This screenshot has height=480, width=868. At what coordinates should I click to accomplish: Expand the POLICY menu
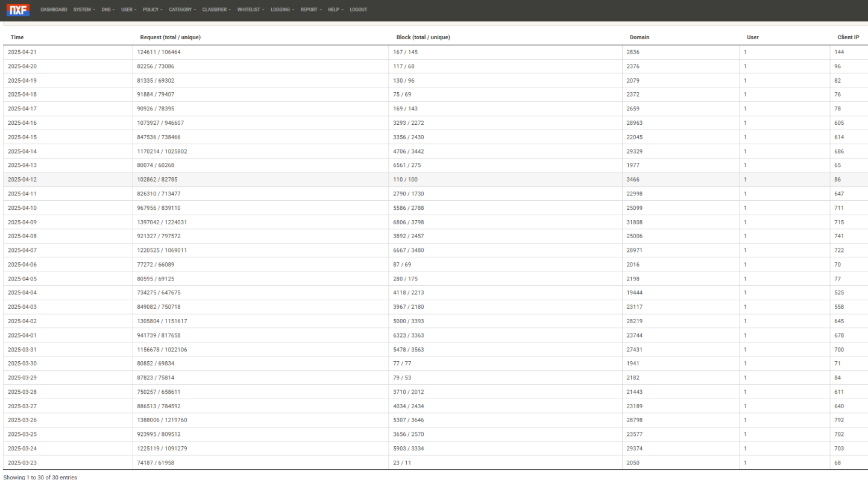(152, 9)
